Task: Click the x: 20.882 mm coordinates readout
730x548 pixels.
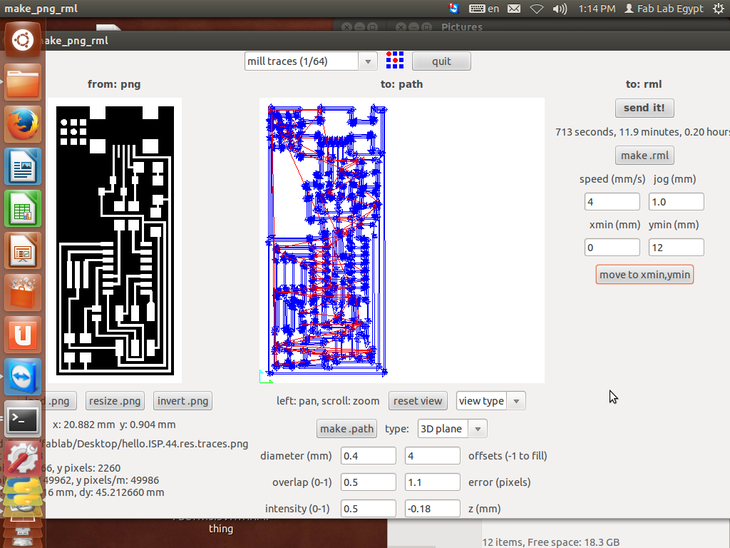Action: click(114, 425)
